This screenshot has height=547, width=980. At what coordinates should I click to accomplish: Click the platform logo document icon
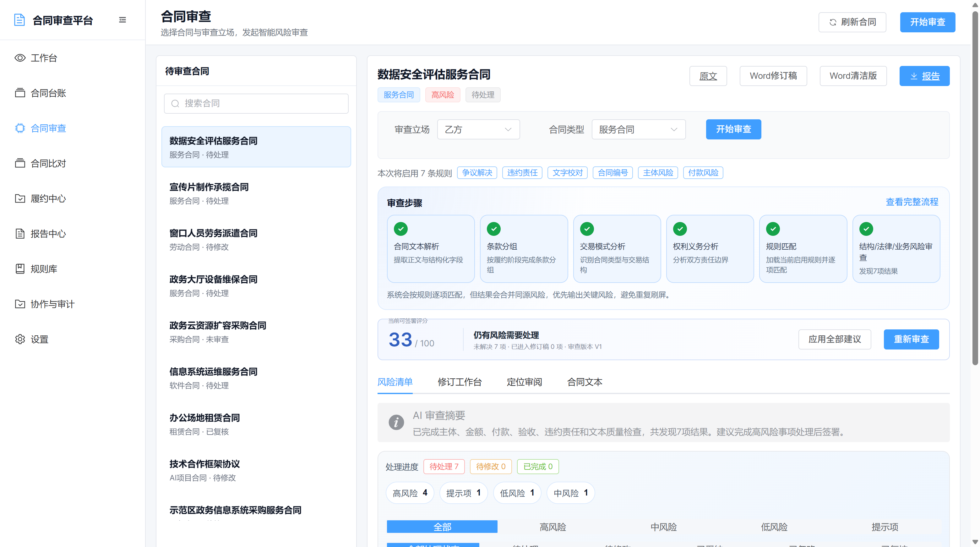pyautogui.click(x=19, y=20)
